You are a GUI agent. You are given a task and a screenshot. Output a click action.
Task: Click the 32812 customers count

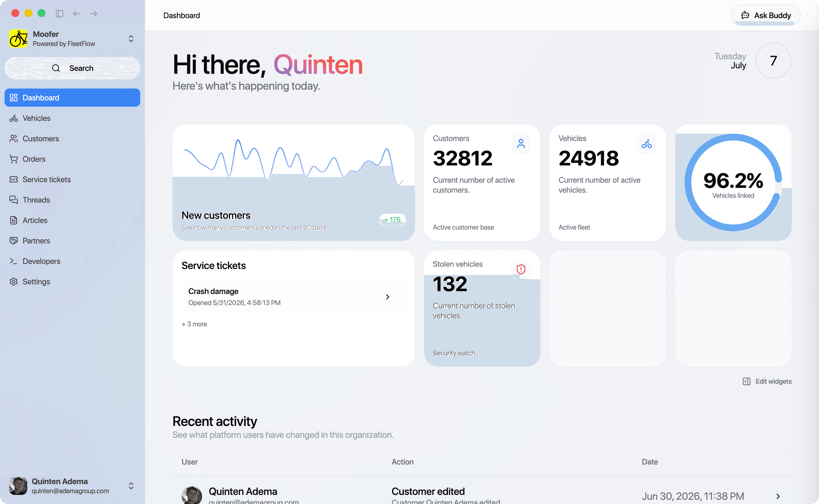point(462,158)
